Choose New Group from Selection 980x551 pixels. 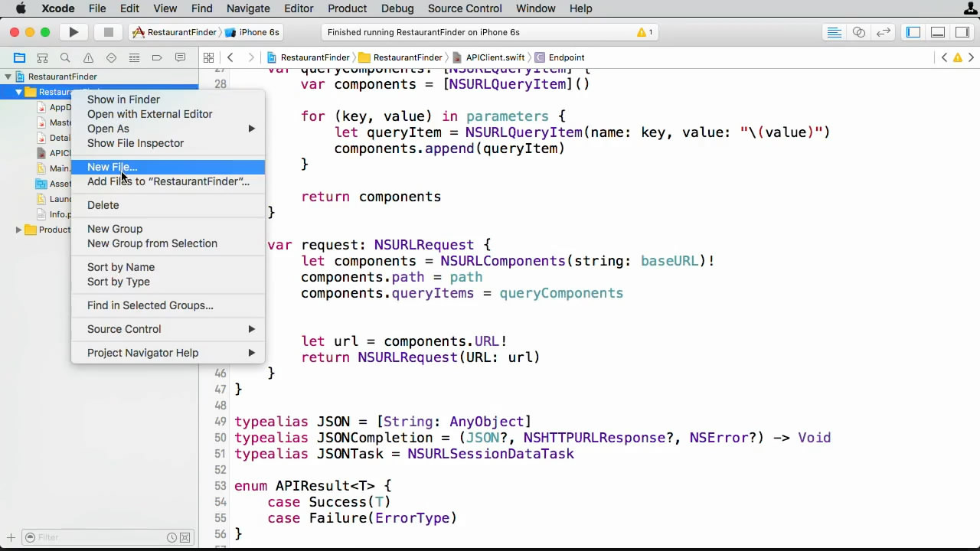(x=168, y=243)
